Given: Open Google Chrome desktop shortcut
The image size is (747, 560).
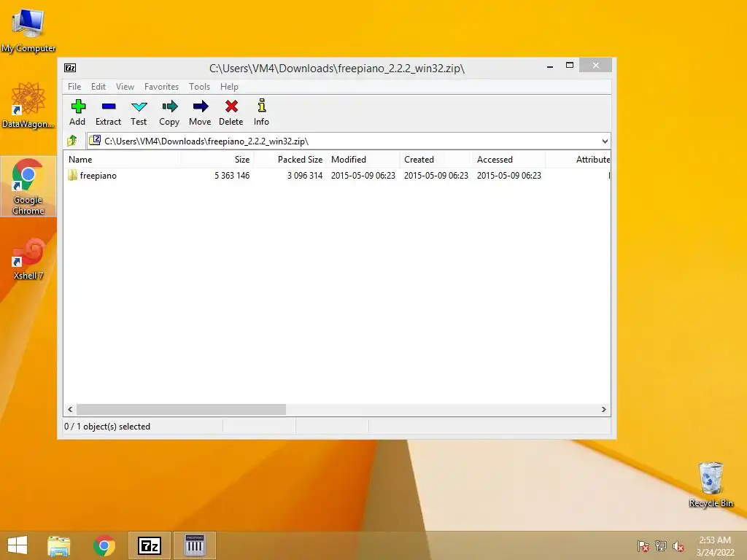Looking at the screenshot, I should [x=28, y=186].
